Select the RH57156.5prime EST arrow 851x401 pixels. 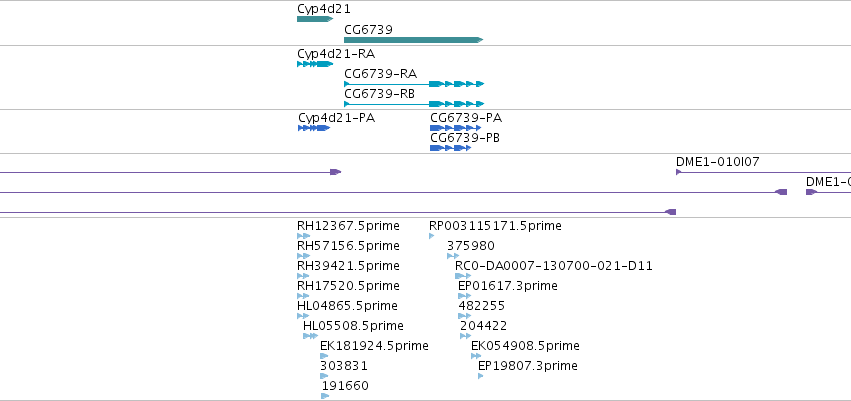pos(303,256)
